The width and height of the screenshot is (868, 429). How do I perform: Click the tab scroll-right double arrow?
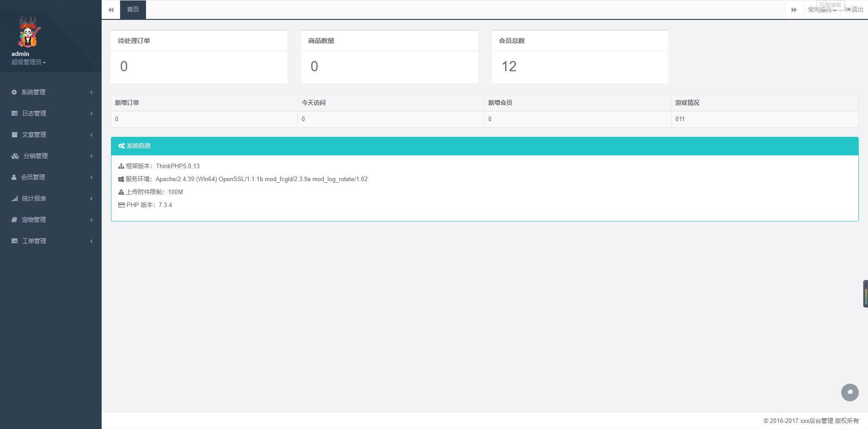(x=794, y=10)
